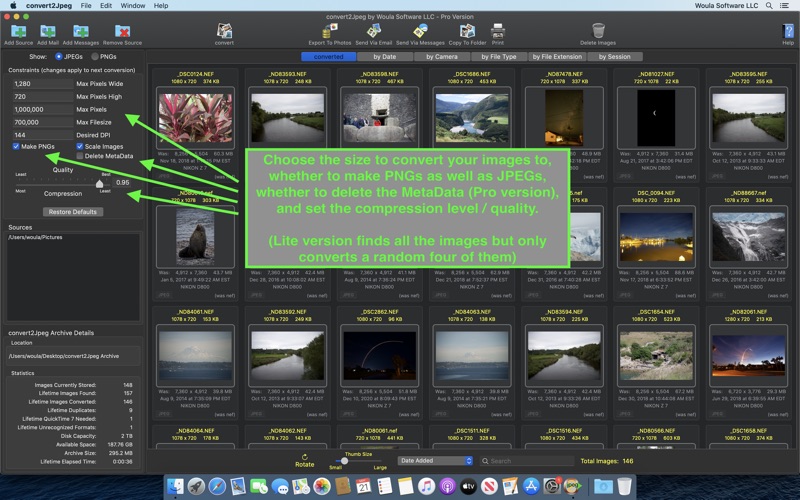Select the _DSC2862.NEF thumbnail
Viewport: 800px width, 500px height.
point(380,356)
